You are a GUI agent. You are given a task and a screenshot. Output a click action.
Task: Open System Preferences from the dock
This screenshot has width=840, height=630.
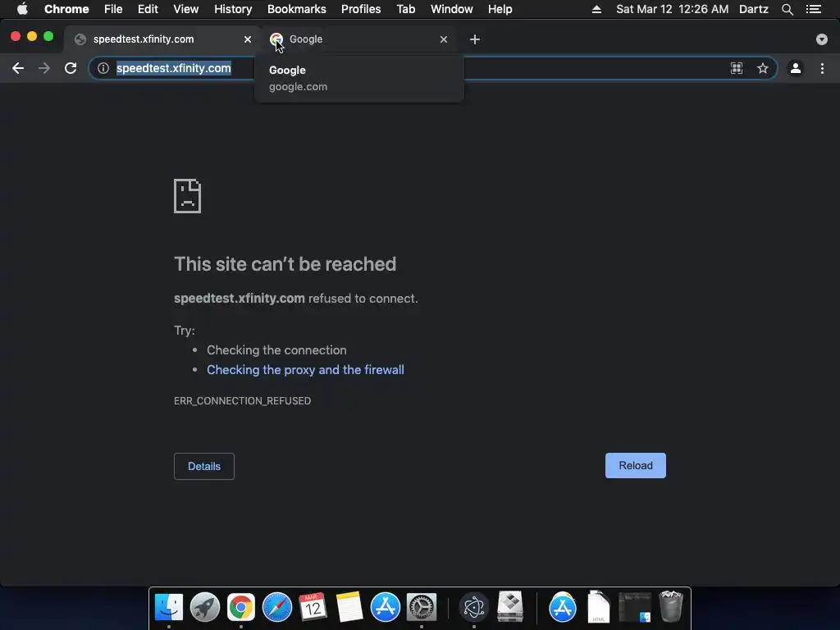click(x=422, y=608)
